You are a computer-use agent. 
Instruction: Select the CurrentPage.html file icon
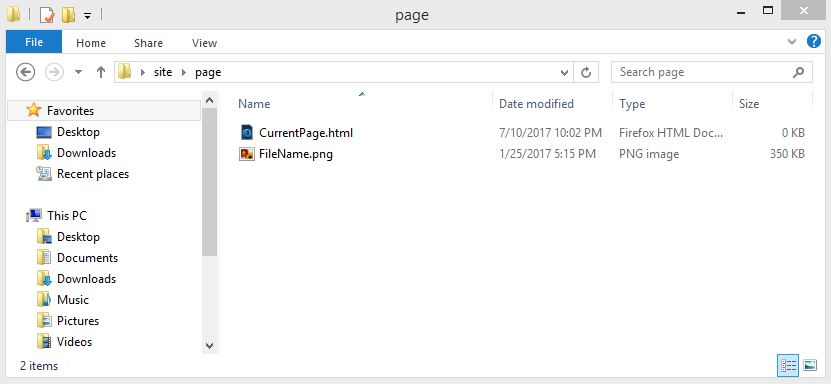(247, 132)
